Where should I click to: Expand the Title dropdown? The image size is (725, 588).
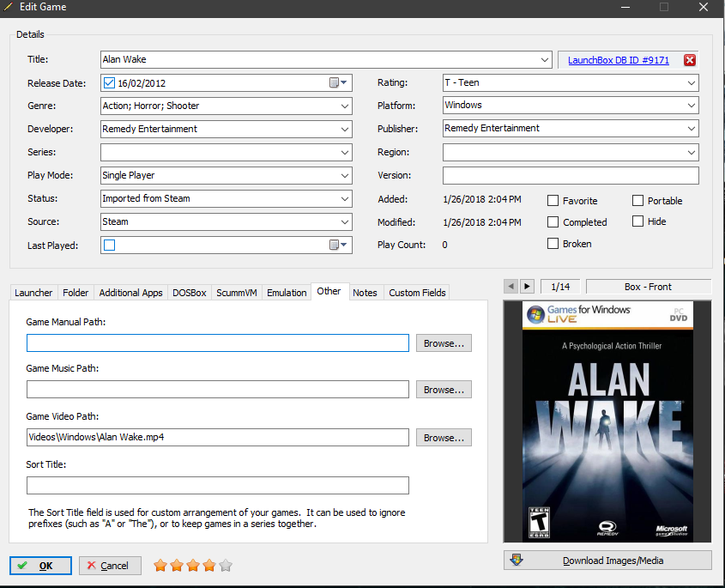point(544,60)
